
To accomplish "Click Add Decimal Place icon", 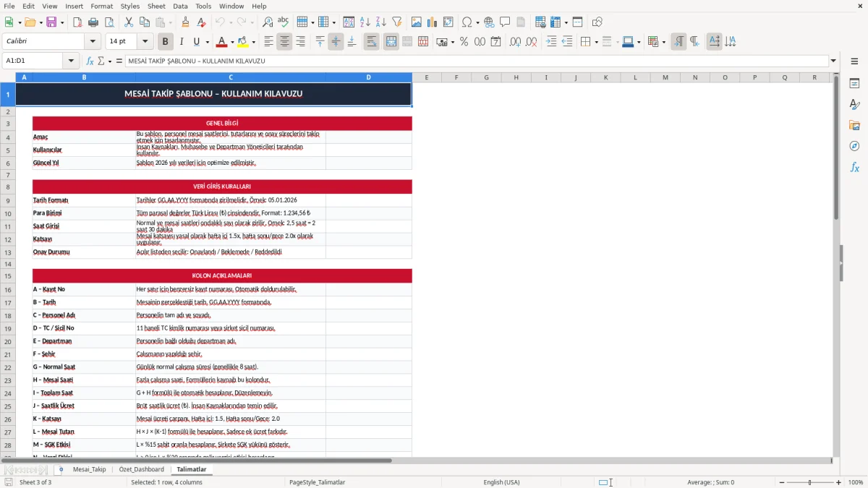I will point(516,42).
